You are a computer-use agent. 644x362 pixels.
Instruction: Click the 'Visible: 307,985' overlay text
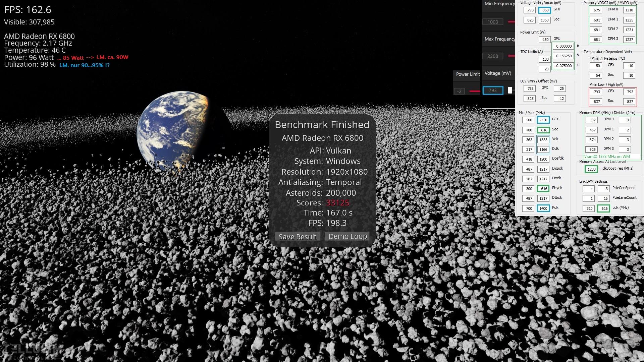29,22
